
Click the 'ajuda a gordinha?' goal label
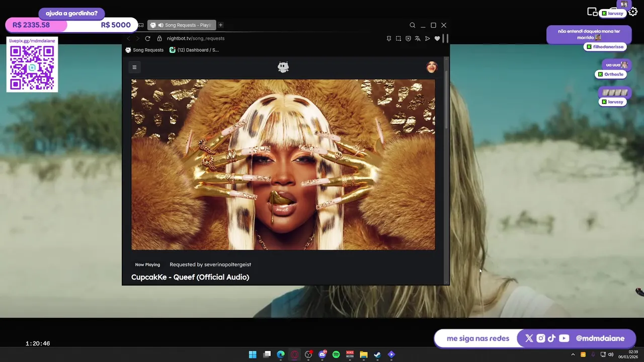tap(71, 14)
